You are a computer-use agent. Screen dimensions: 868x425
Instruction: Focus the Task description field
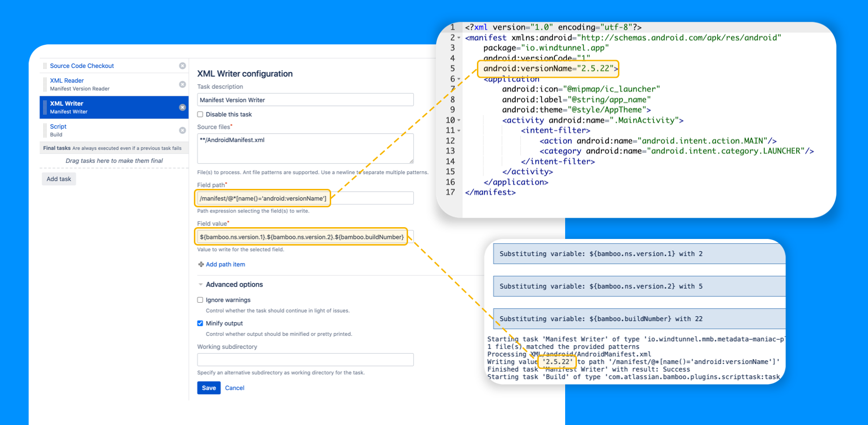point(305,100)
